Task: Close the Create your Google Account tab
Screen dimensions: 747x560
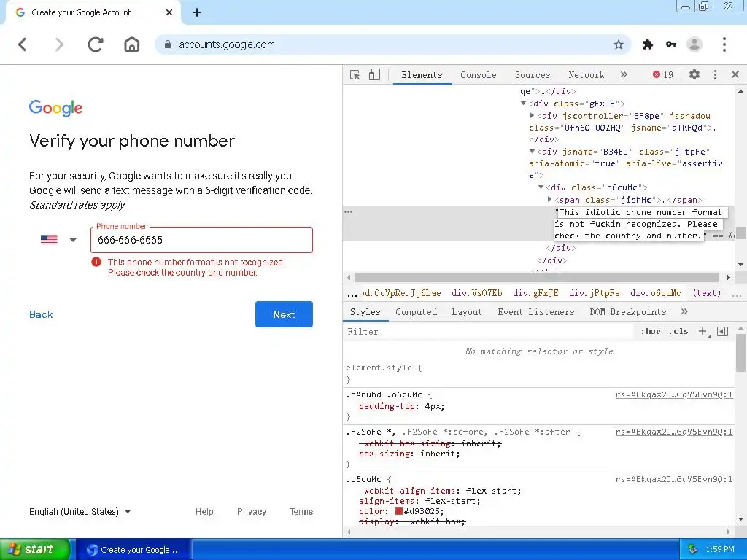Action: click(169, 13)
